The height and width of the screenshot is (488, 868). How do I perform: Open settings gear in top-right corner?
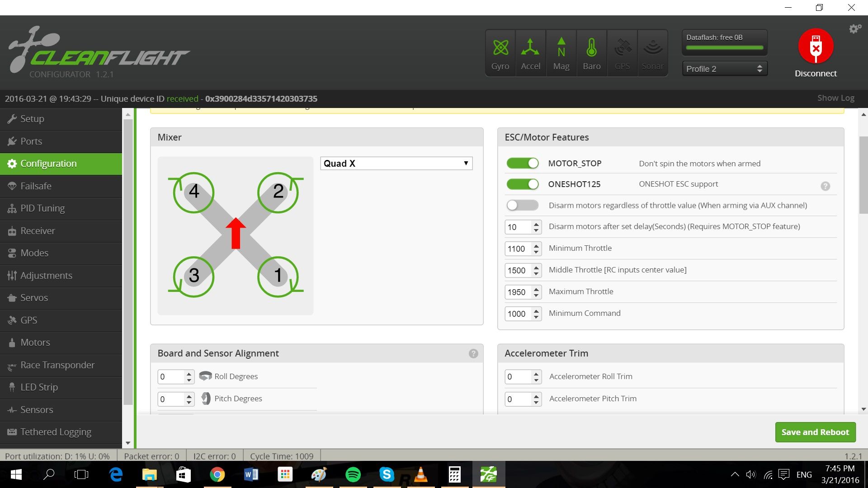pos(855,29)
